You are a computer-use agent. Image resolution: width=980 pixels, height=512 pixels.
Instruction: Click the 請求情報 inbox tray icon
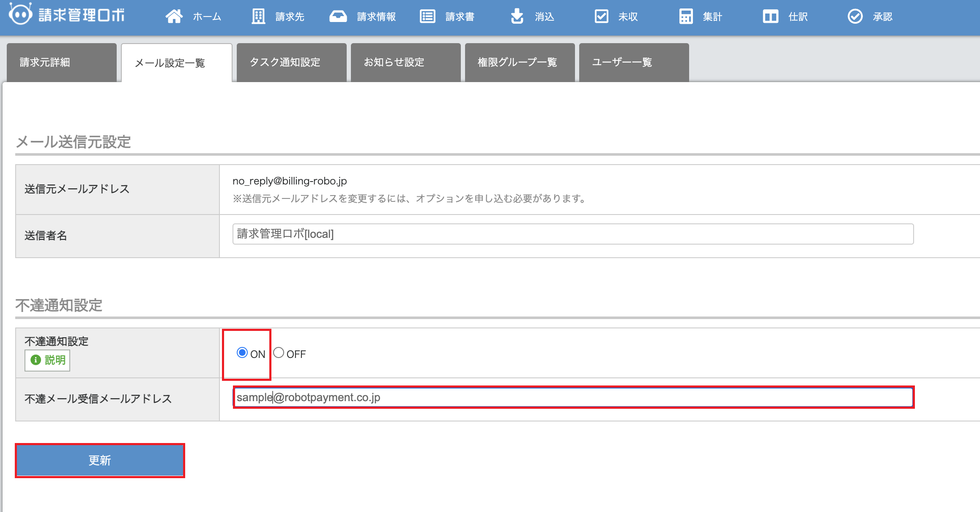pos(338,17)
